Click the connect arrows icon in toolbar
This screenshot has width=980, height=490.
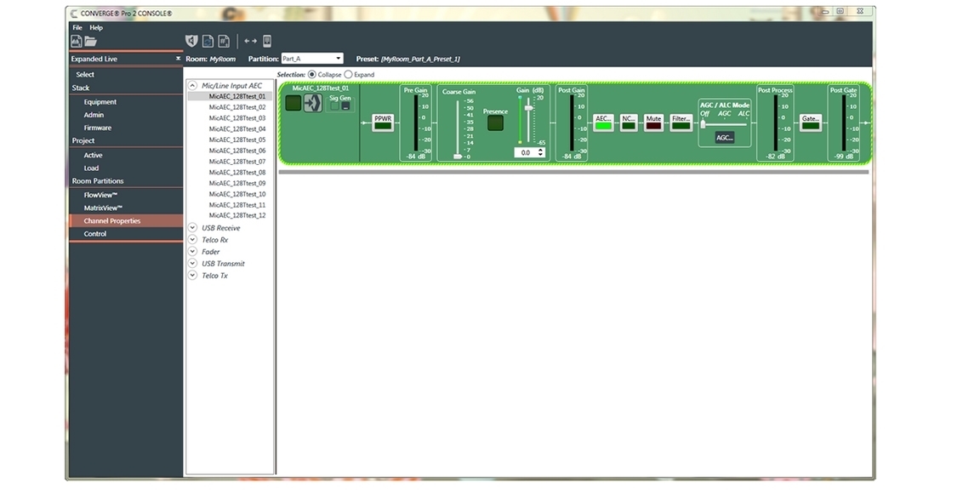click(250, 41)
